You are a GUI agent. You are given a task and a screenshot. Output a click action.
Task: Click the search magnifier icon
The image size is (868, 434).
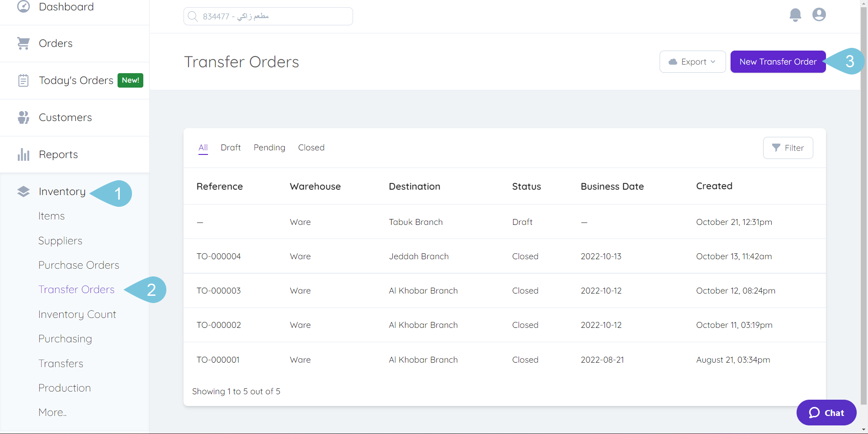point(193,16)
